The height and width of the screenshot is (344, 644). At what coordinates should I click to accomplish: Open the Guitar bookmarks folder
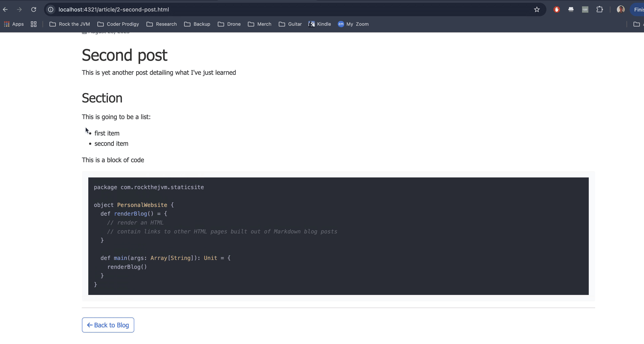tap(290, 24)
